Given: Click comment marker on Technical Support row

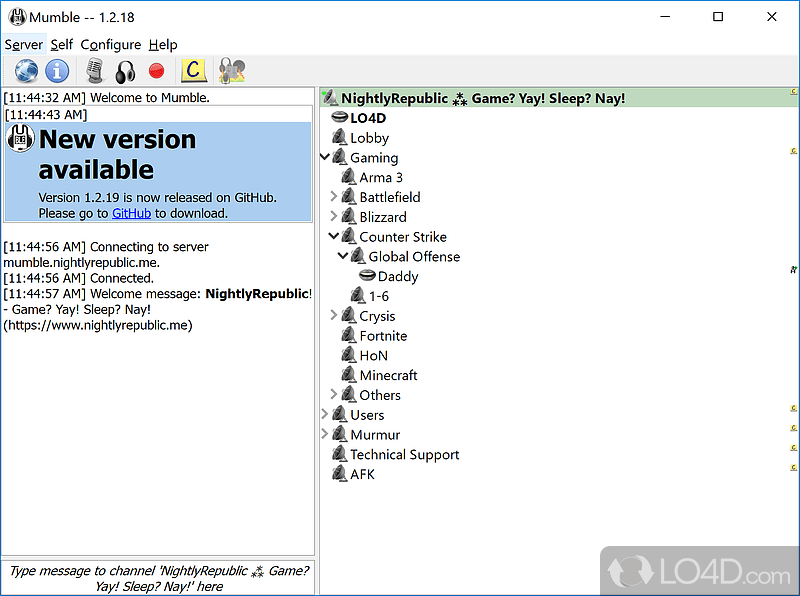Looking at the screenshot, I should click(794, 448).
